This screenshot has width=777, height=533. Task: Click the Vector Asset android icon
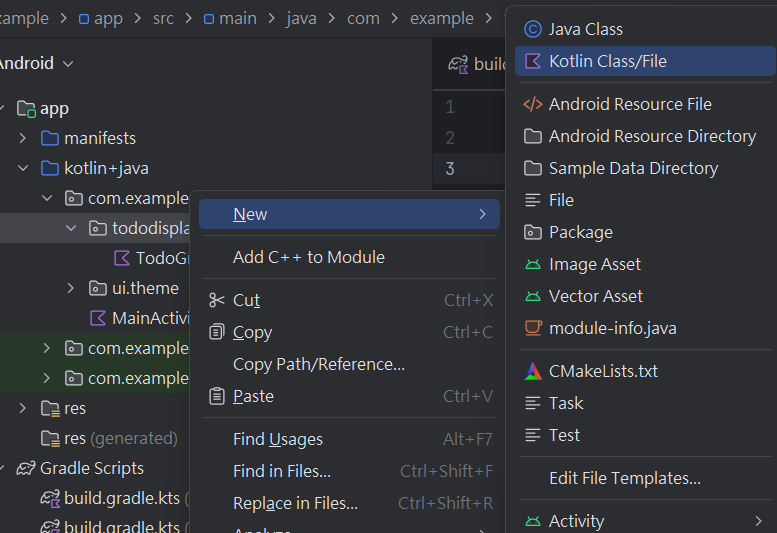click(533, 296)
